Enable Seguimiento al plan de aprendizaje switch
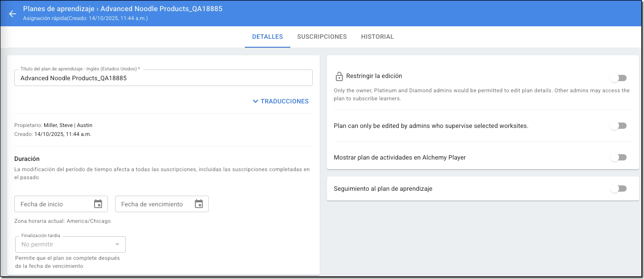 [618, 189]
